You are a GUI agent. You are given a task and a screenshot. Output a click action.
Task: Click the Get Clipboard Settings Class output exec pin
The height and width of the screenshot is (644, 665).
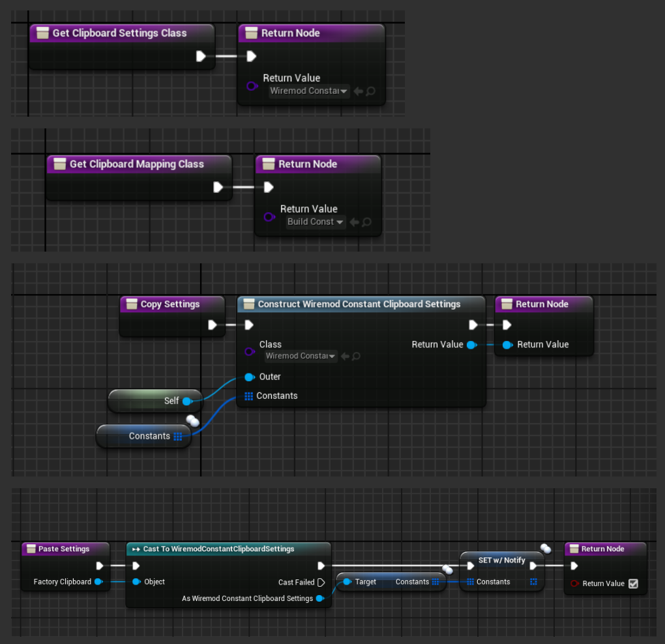click(x=201, y=56)
